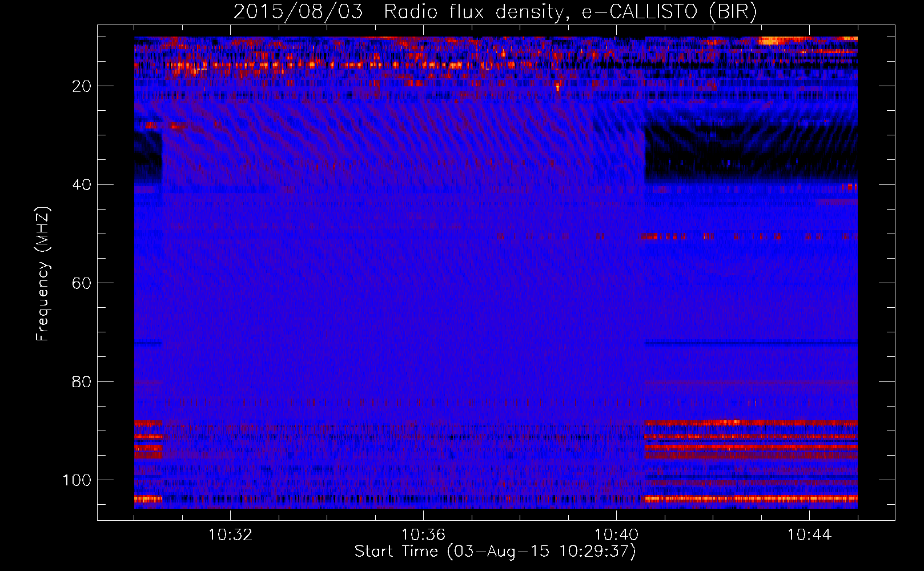Screen dimensions: 924x571
Task: Click the time tick label "10:44"
Action: point(809,535)
